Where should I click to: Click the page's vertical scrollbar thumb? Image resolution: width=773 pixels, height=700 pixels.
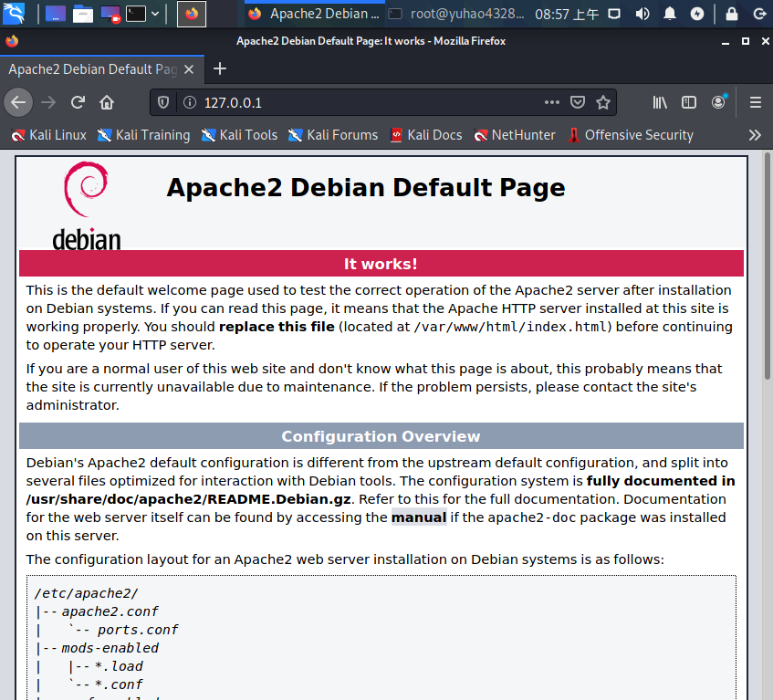click(x=768, y=266)
